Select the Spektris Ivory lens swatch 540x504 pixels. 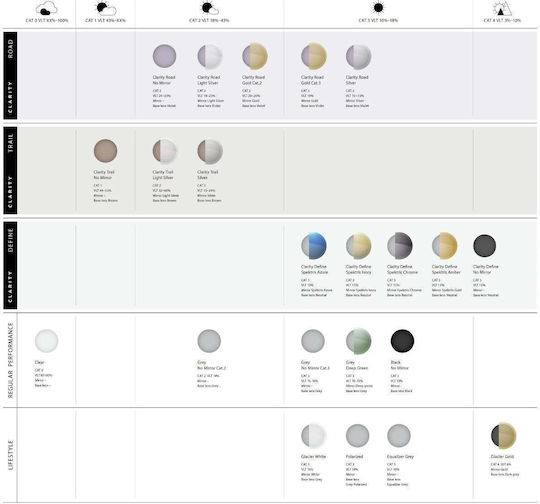point(359,246)
